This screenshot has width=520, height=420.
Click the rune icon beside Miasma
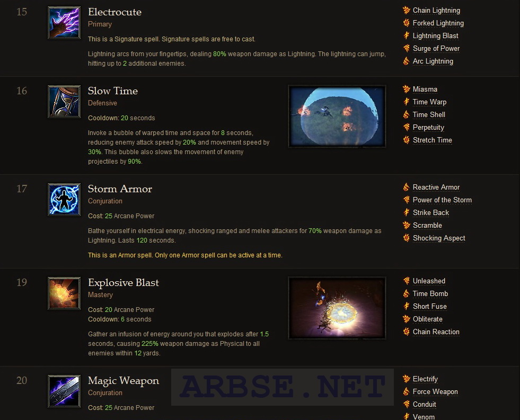(406, 89)
